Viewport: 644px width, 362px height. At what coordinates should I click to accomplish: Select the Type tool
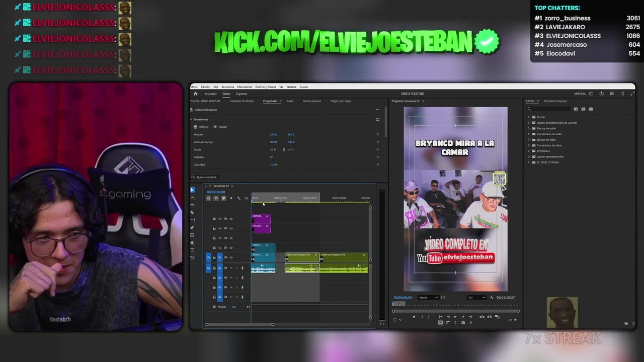(192, 250)
